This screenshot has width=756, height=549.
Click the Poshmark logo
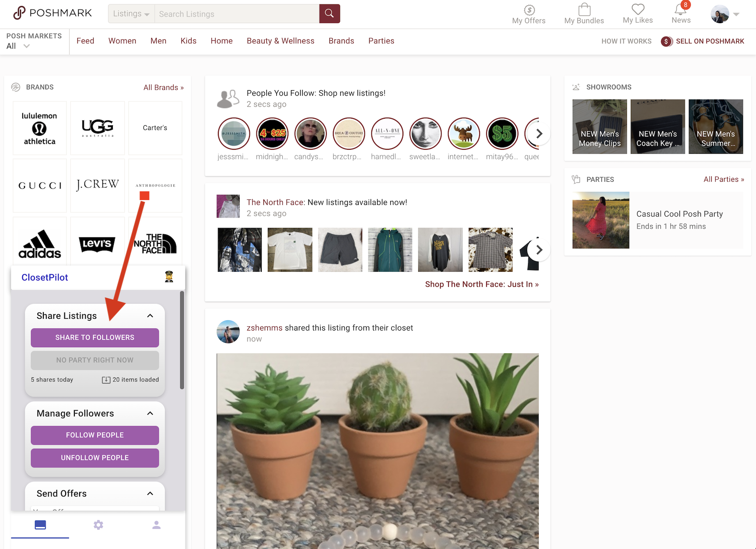(x=52, y=13)
